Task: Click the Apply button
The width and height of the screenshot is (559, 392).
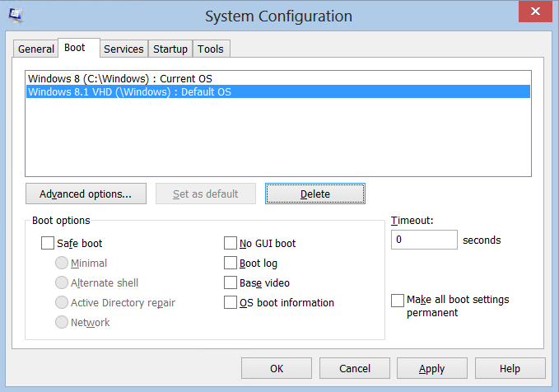Action: (432, 368)
